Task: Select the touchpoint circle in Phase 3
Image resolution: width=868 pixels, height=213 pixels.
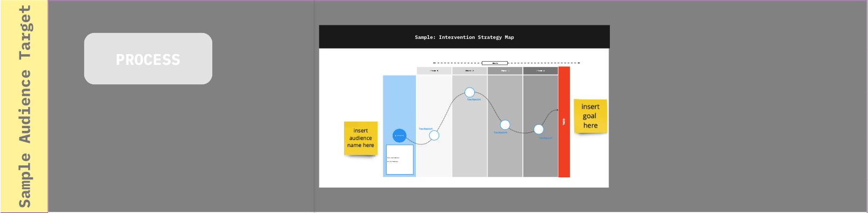Action: (x=505, y=125)
